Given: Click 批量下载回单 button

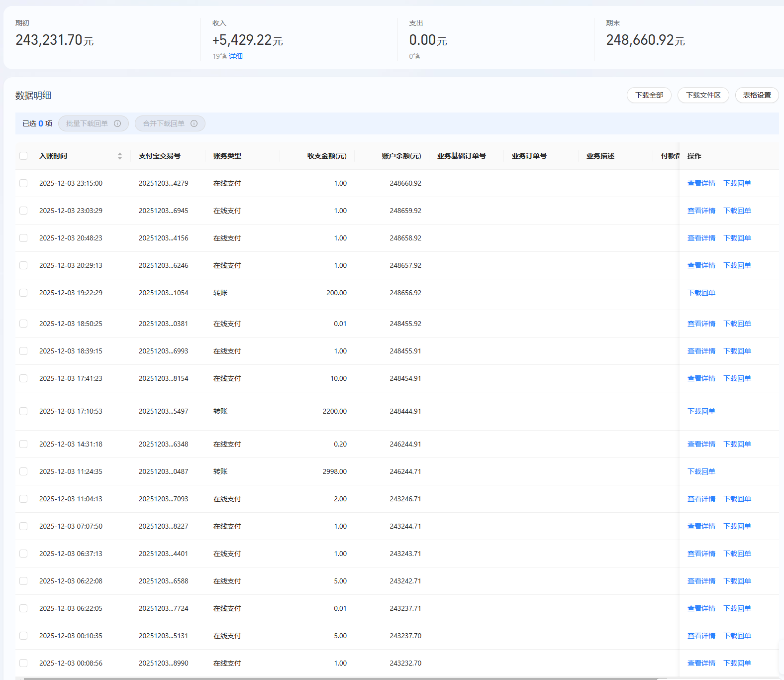Looking at the screenshot, I should coord(87,123).
